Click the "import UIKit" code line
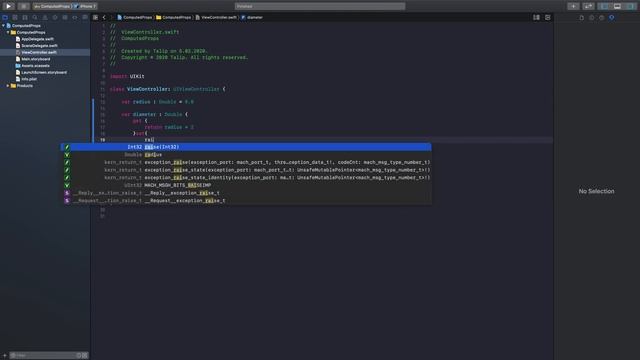The image size is (640, 360). [x=127, y=76]
